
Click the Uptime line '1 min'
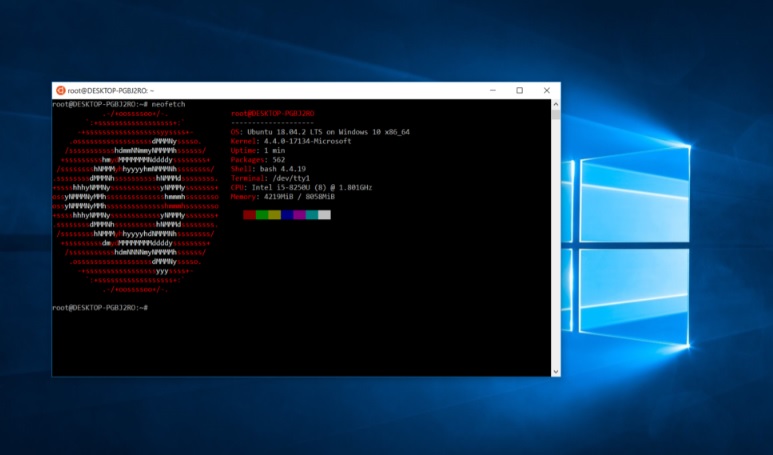point(256,151)
